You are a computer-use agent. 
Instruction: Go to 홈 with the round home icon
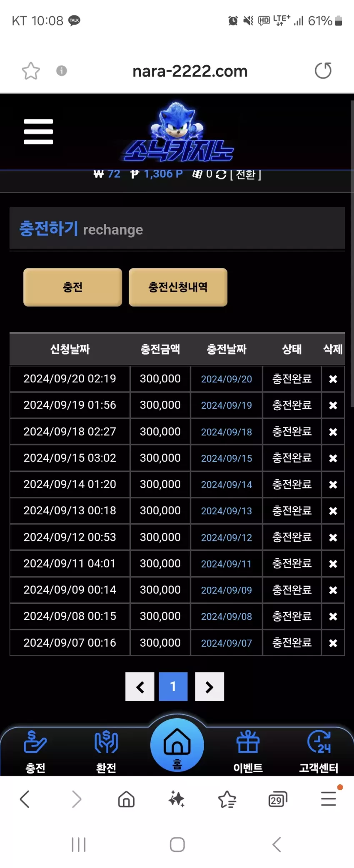point(177,745)
